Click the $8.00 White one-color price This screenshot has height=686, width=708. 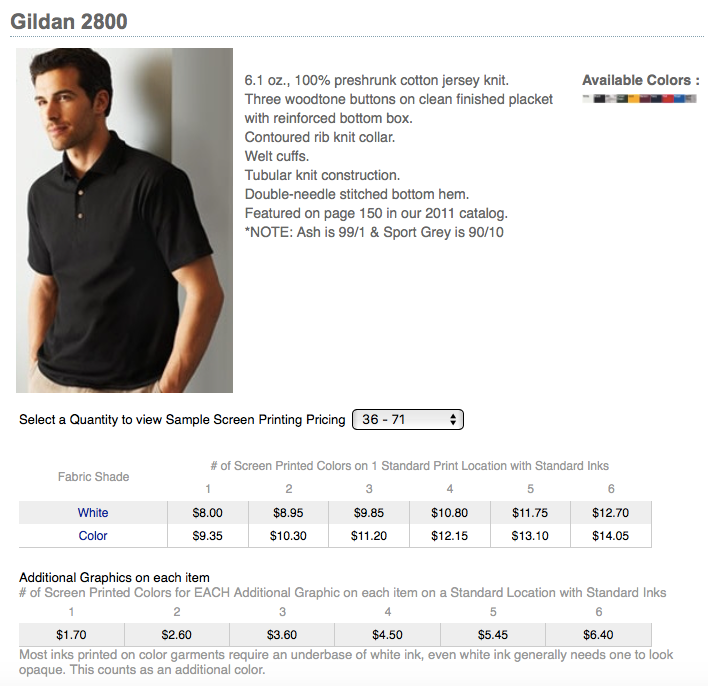[x=207, y=513]
